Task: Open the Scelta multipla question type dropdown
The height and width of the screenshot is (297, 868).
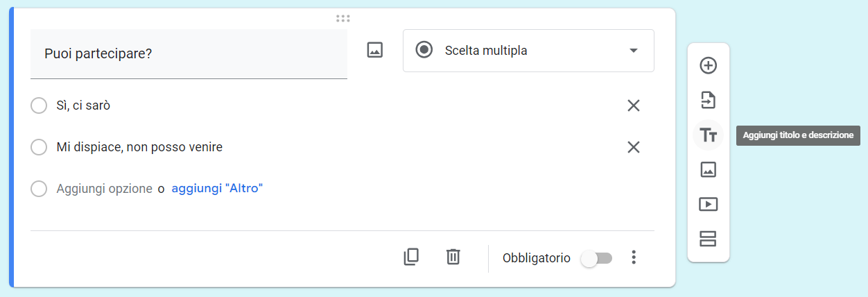Action: (528, 51)
